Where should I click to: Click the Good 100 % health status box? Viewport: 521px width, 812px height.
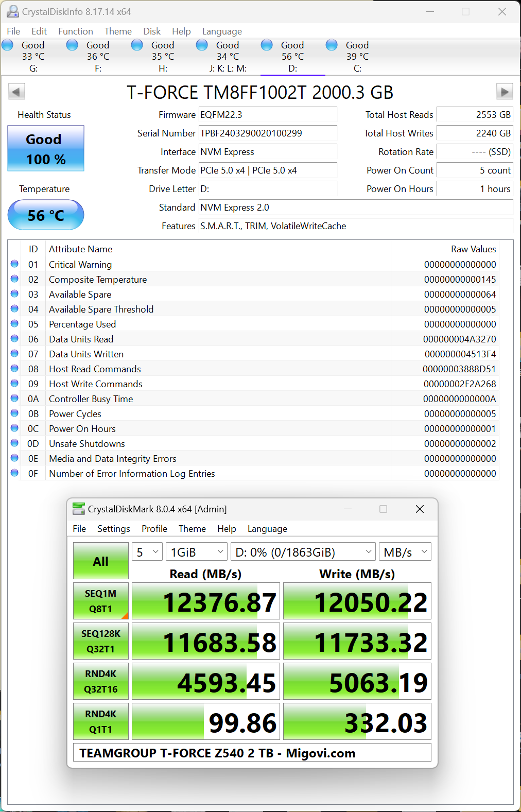point(46,149)
